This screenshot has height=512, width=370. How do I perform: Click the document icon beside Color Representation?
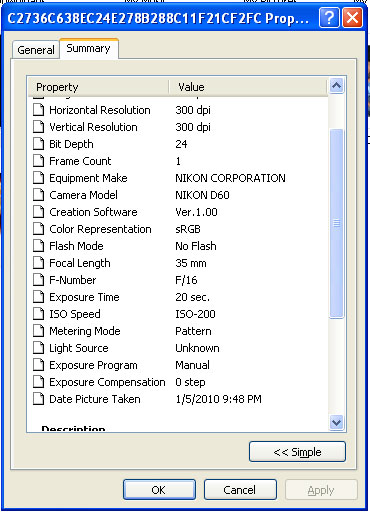[39, 229]
